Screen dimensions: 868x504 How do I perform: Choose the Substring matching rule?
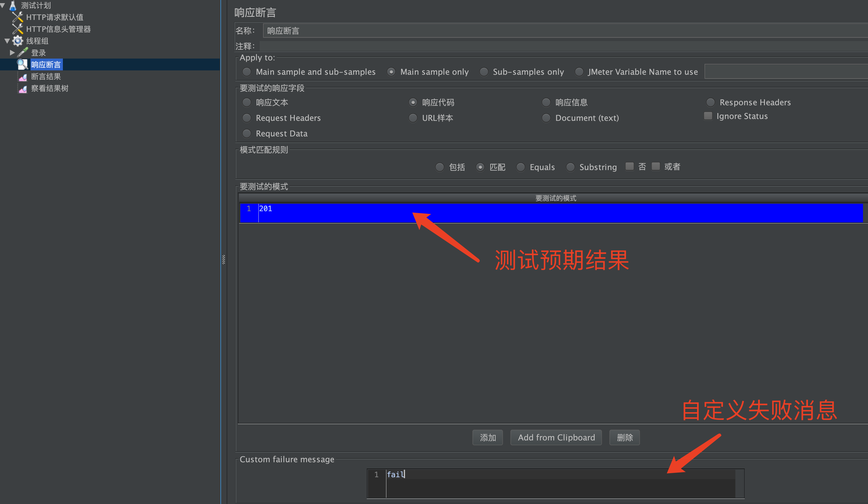pyautogui.click(x=570, y=167)
